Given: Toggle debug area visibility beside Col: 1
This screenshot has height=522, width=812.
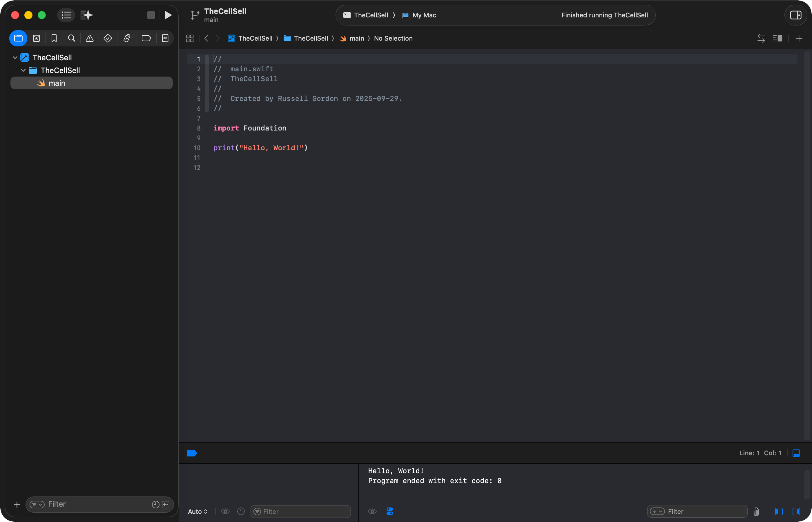Looking at the screenshot, I should [796, 453].
